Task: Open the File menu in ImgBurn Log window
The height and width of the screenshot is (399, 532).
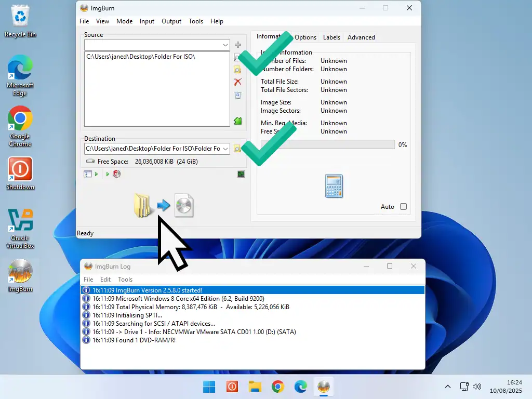Action: pos(88,279)
